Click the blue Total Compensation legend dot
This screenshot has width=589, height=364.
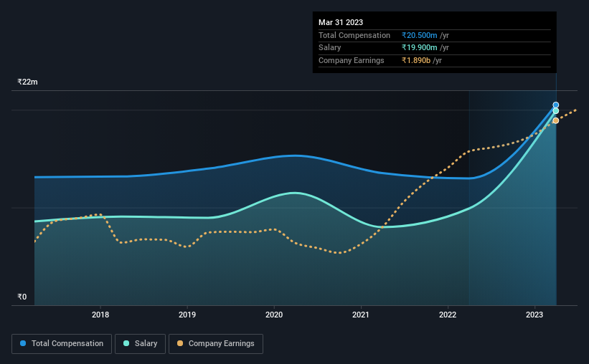pyautogui.click(x=23, y=343)
